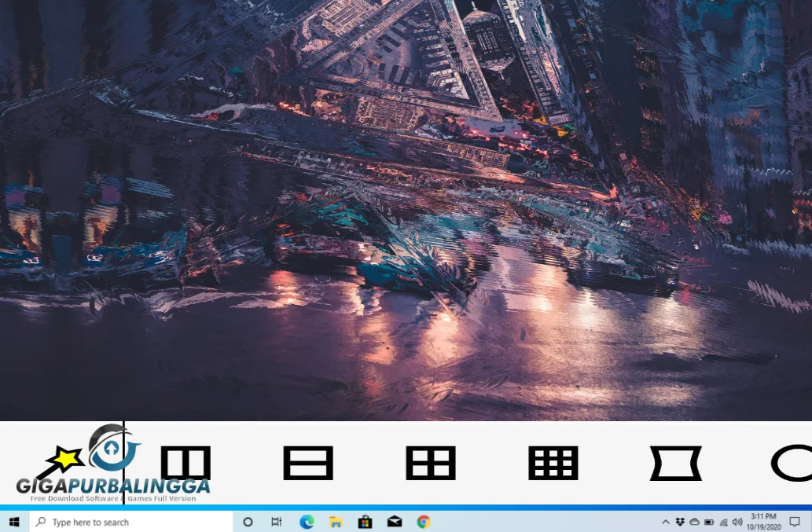Expand the hidden system tray icons
This screenshot has width=812, height=532.
[665, 521]
